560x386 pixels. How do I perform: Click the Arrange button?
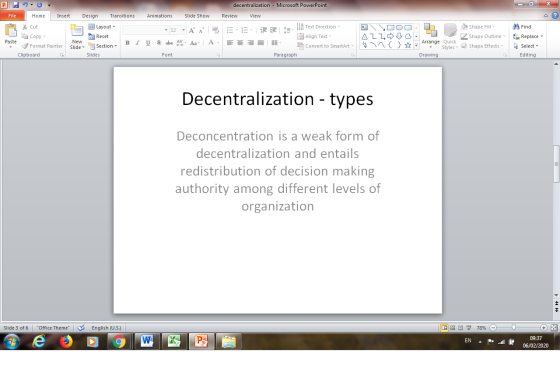[x=430, y=36]
